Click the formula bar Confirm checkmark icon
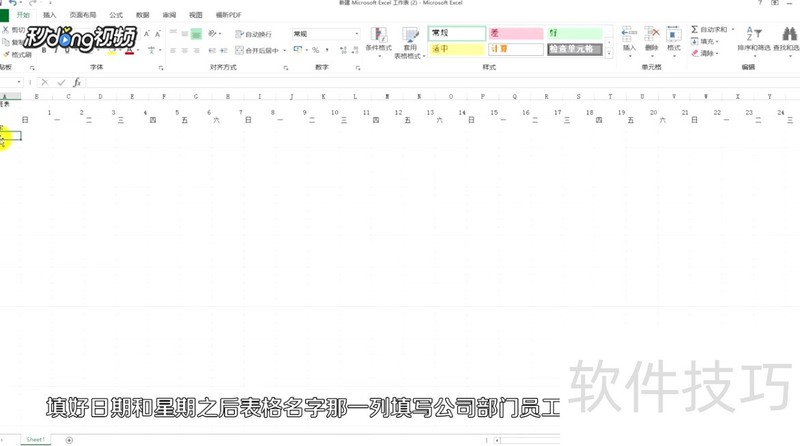Screen dimensions: 800x446 click(61, 82)
